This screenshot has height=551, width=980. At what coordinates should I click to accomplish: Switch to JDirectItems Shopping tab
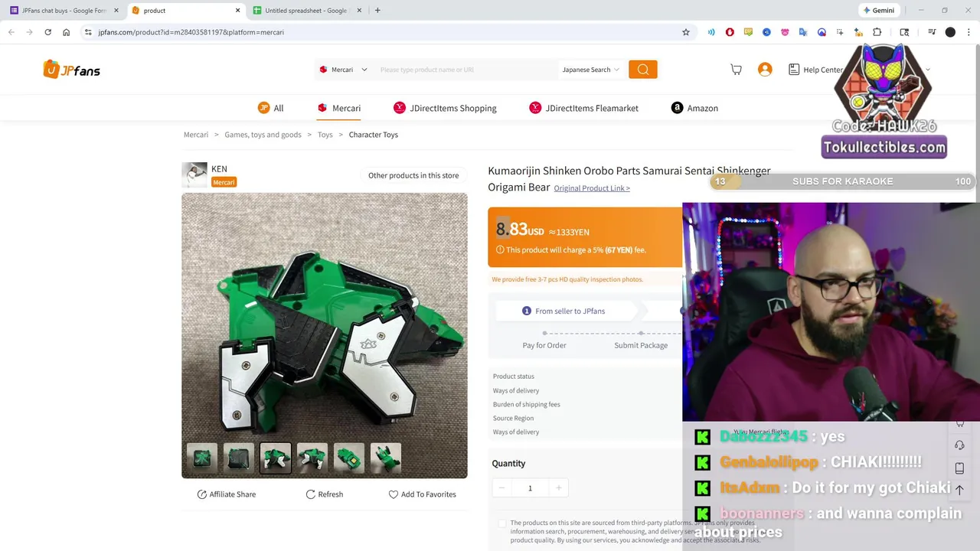pos(445,108)
